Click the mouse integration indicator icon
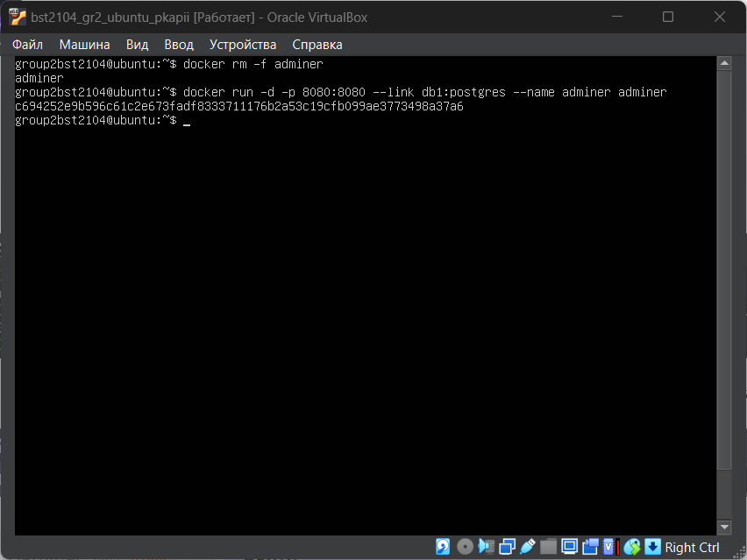747x560 pixels. pyautogui.click(x=632, y=547)
